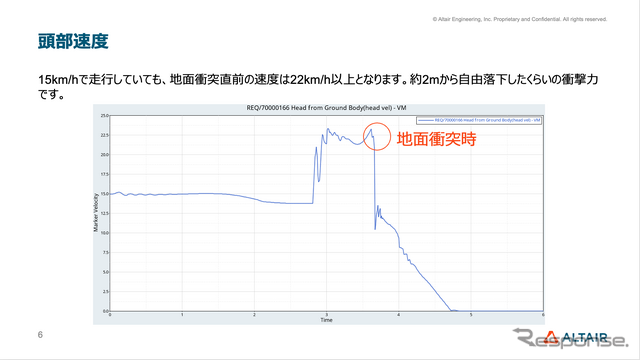This screenshot has width=640, height=360.
Task: Click the Altair copyright notice text
Action: pyautogui.click(x=520, y=19)
